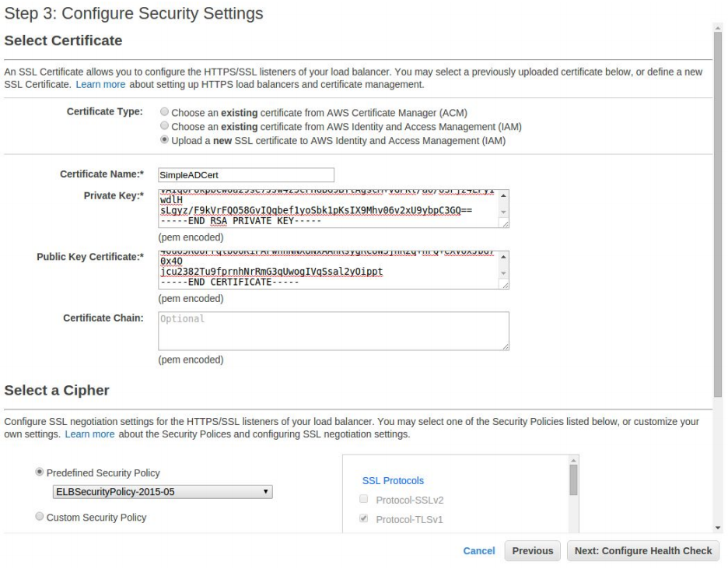728x569 pixels.
Task: Click the Private Key field's scroll up arrow
Action: pos(503,195)
